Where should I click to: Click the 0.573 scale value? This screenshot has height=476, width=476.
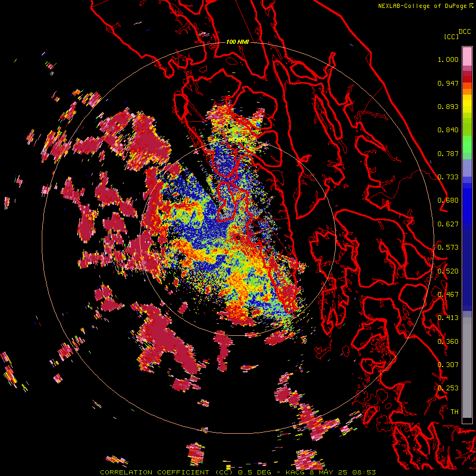pos(448,248)
